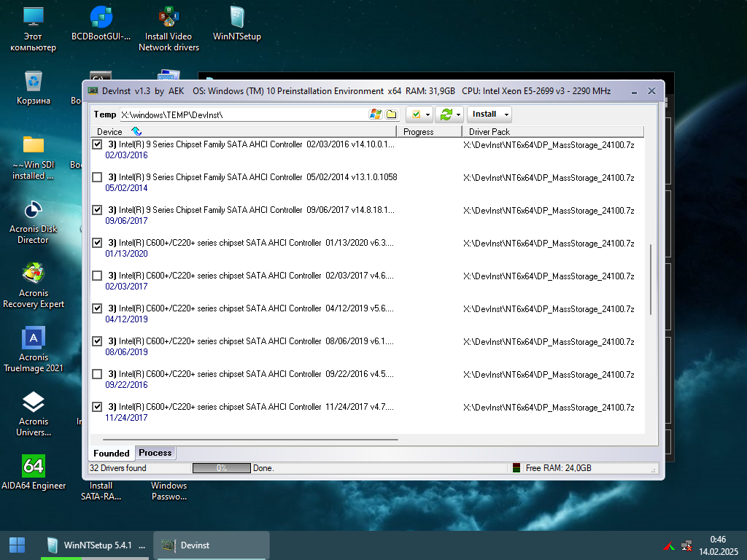Click the horizontal scrollbar under driver list

tap(251, 440)
